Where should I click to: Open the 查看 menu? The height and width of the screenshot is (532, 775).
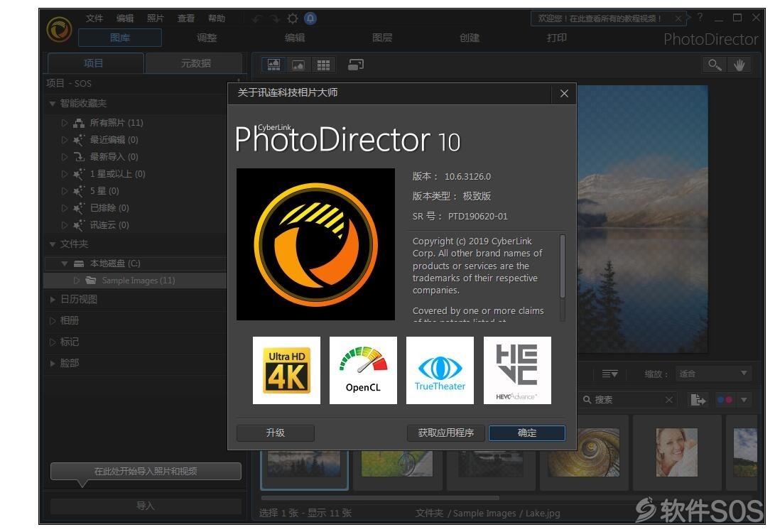(186, 18)
